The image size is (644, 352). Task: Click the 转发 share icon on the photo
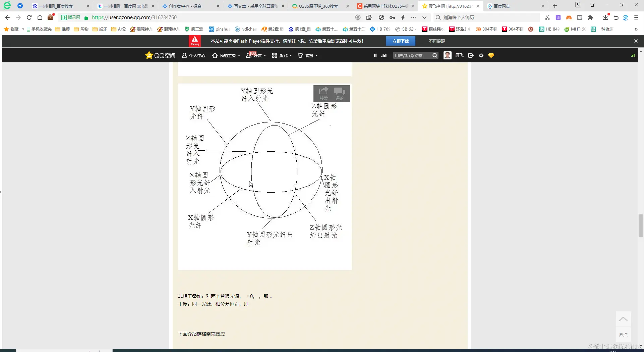click(x=323, y=93)
